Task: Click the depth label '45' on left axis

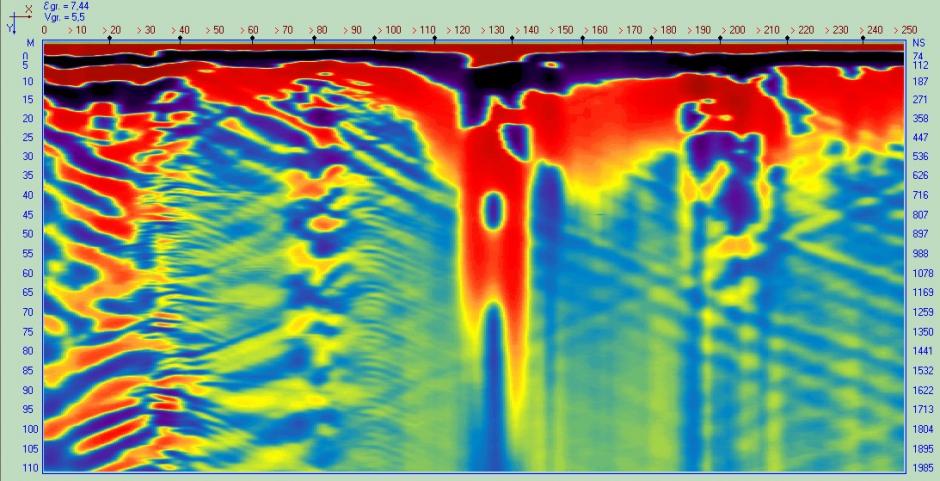Action: 27,214
